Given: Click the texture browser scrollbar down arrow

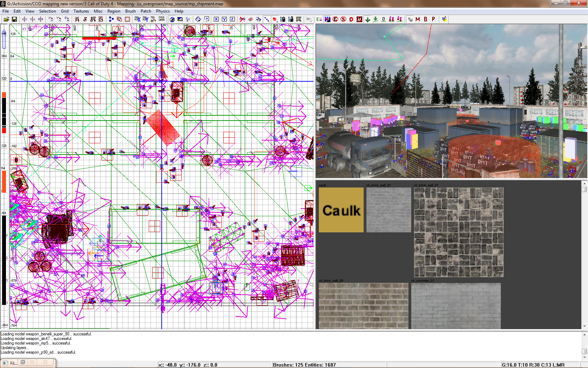Looking at the screenshot, I should coord(584,326).
